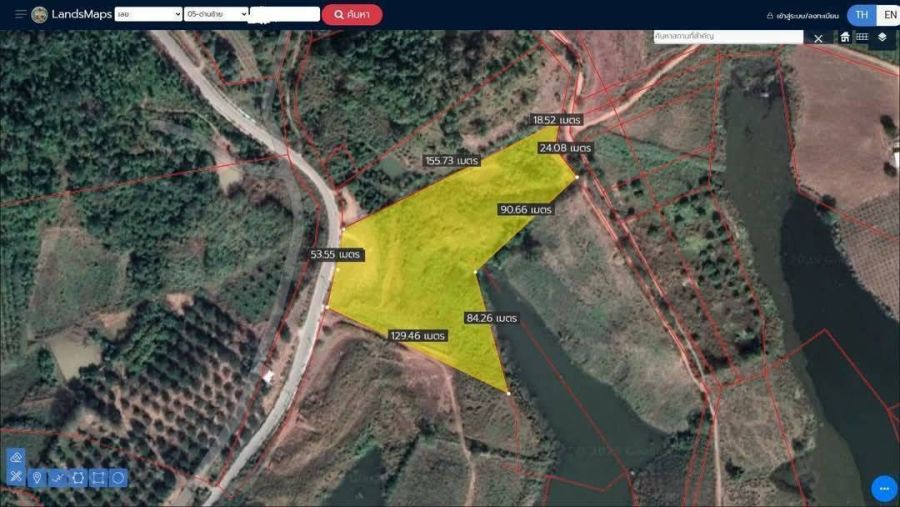Open the hamburger menu beside LandsMaps
Image resolution: width=900 pixels, height=507 pixels.
20,14
